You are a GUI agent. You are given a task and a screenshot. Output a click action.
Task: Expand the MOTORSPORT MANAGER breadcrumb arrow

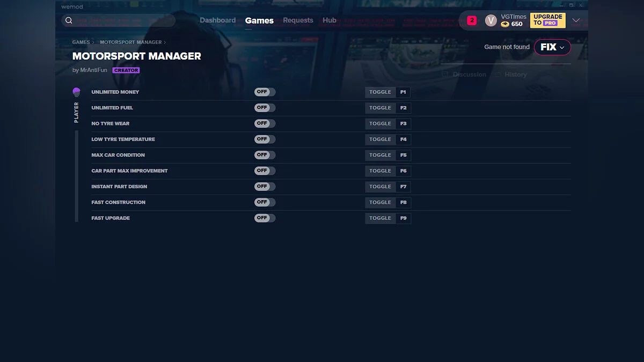tap(165, 42)
